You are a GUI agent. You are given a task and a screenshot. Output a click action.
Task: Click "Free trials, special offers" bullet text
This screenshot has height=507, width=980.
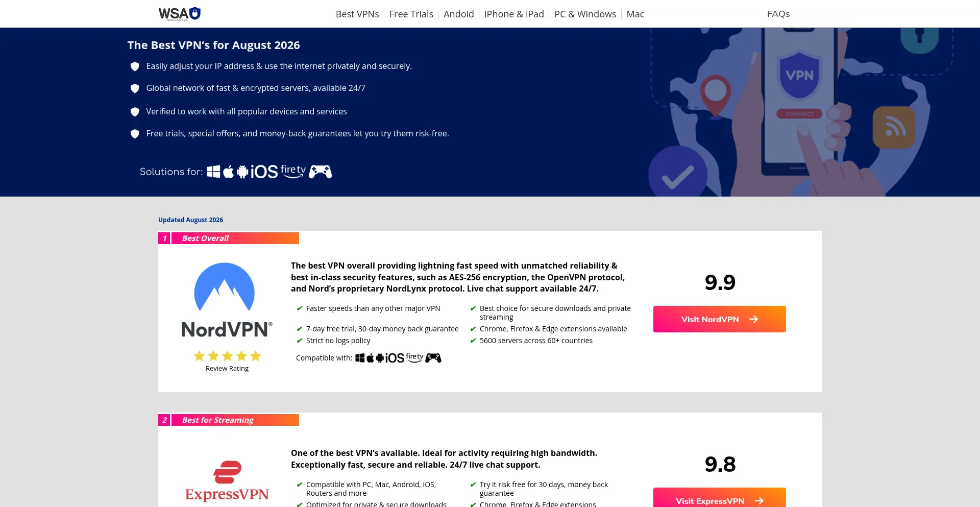[298, 133]
